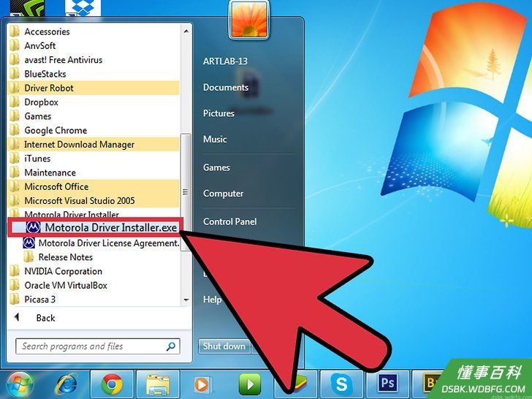Open Motorola Driver License Agreement
Screen dimensions: 532x399
[101, 243]
